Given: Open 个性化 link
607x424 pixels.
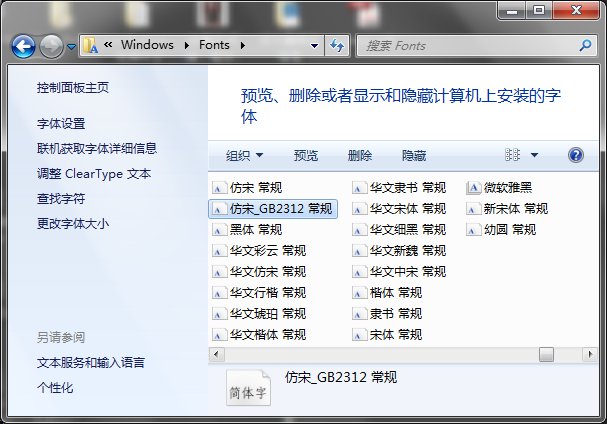Looking at the screenshot, I should tap(55, 388).
